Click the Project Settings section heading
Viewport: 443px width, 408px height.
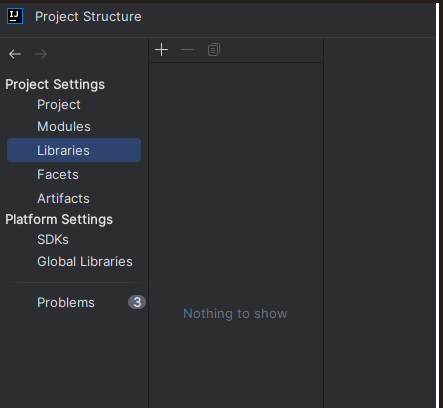55,84
